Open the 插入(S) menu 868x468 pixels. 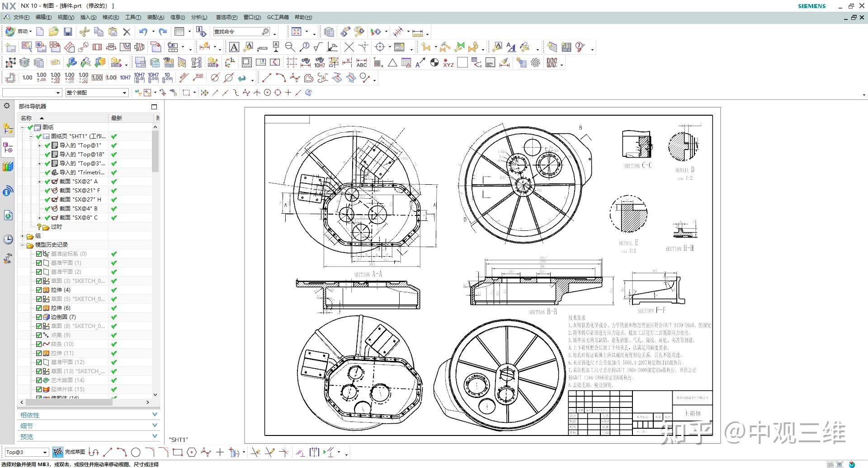pyautogui.click(x=88, y=17)
